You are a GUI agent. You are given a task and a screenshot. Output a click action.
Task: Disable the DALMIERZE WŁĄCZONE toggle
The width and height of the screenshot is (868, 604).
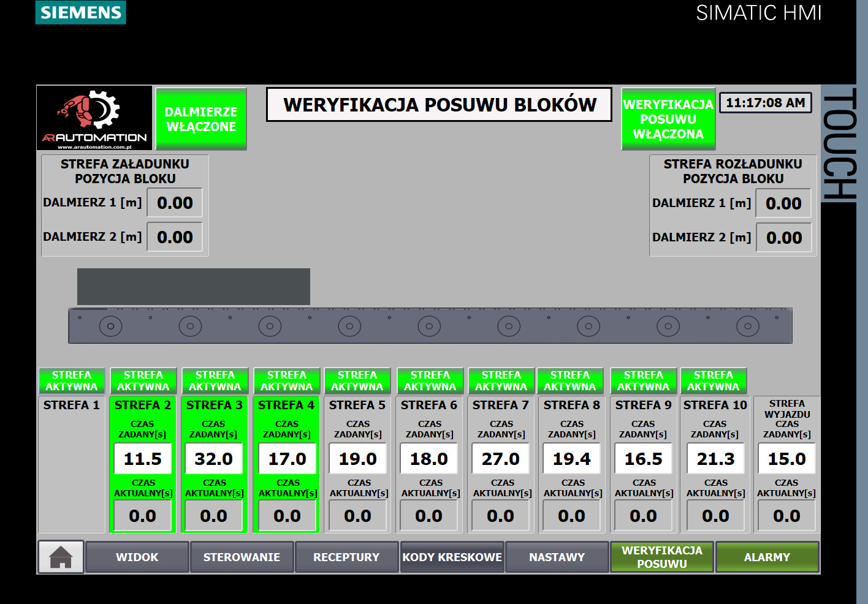[x=201, y=118]
